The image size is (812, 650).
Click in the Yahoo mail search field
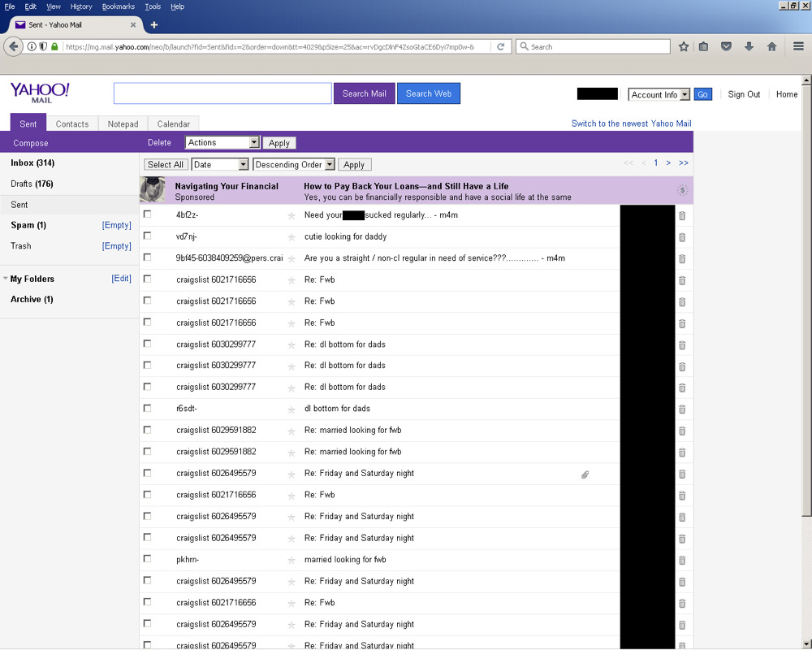coord(222,93)
